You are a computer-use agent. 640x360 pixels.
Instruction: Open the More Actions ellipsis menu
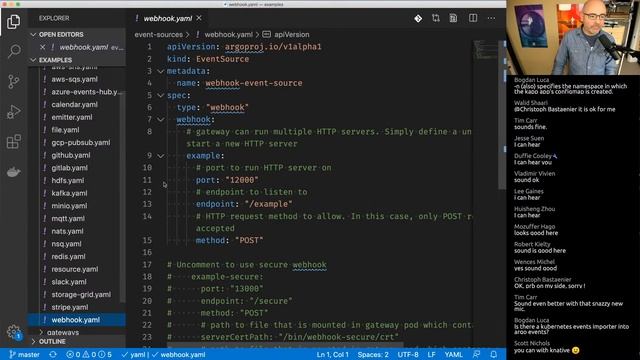[x=491, y=18]
